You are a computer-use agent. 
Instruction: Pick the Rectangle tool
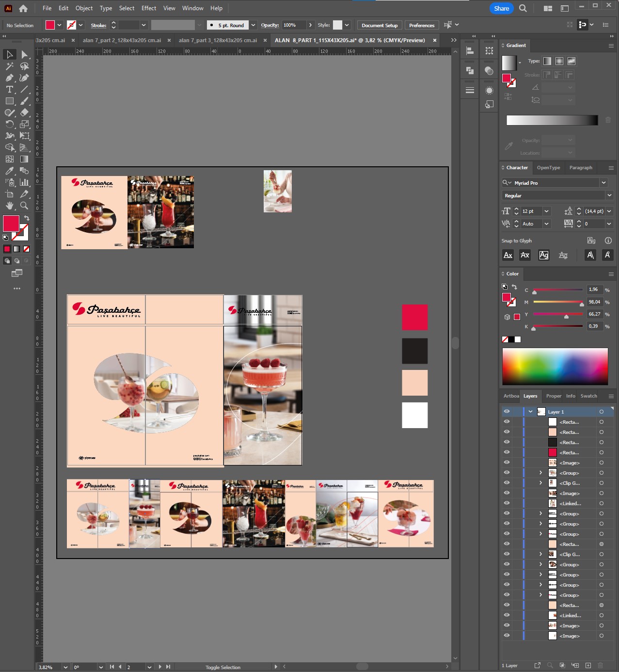tap(9, 101)
